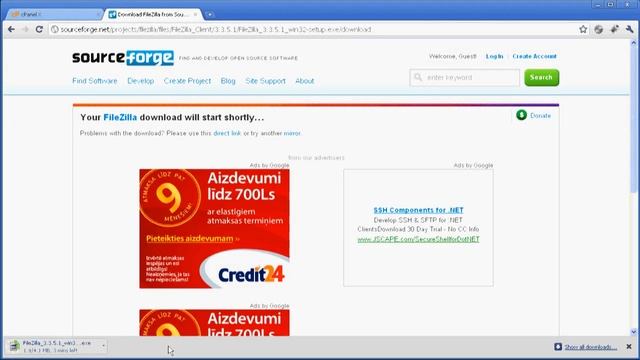Try another mirror link
Image resolution: width=640 pixels, height=360 pixels.
point(292,133)
